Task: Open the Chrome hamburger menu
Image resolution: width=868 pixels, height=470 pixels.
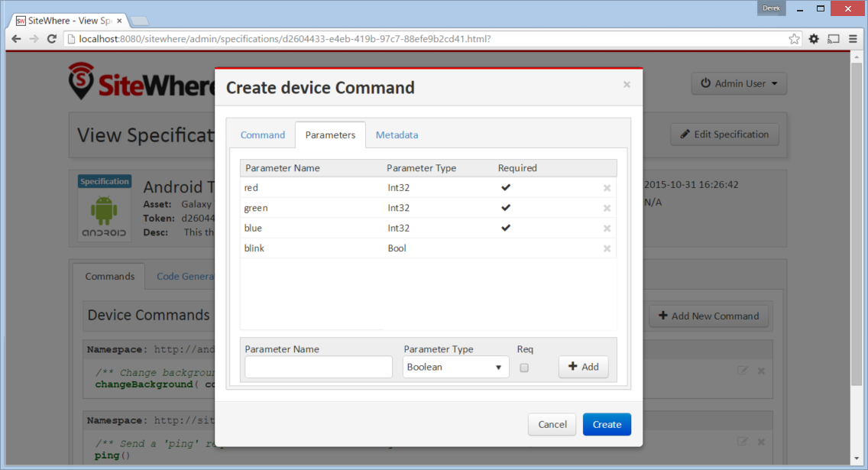Action: tap(853, 39)
